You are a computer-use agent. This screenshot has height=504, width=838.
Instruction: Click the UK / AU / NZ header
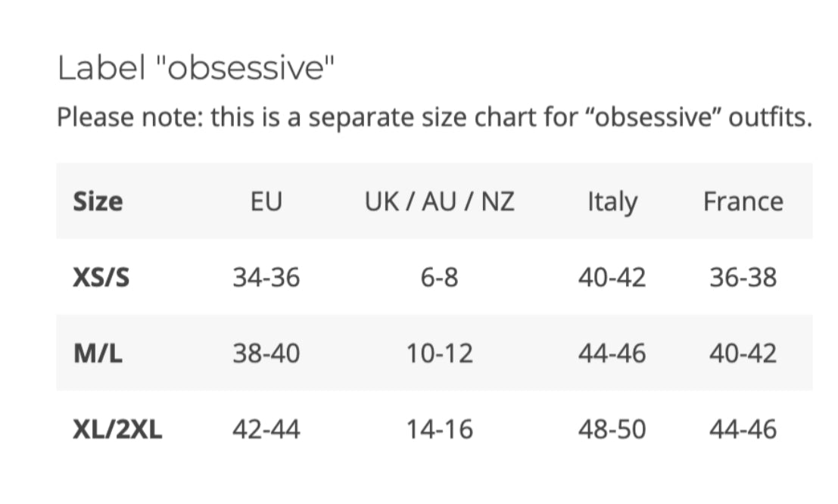coord(439,202)
